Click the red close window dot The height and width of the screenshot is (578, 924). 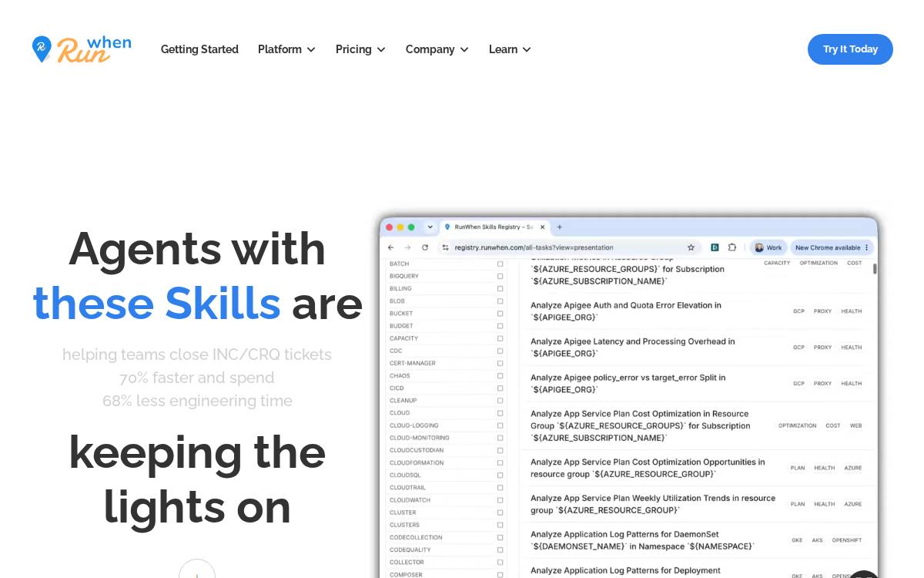point(390,227)
